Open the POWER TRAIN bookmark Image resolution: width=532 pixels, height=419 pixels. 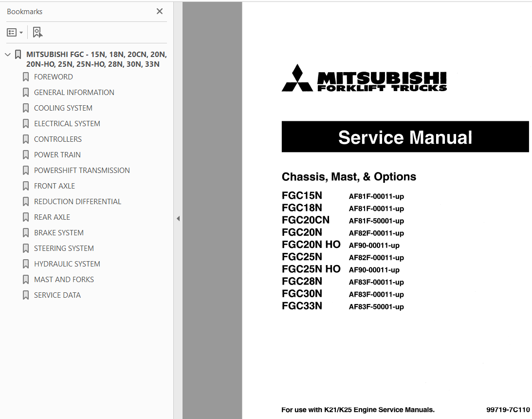(57, 155)
